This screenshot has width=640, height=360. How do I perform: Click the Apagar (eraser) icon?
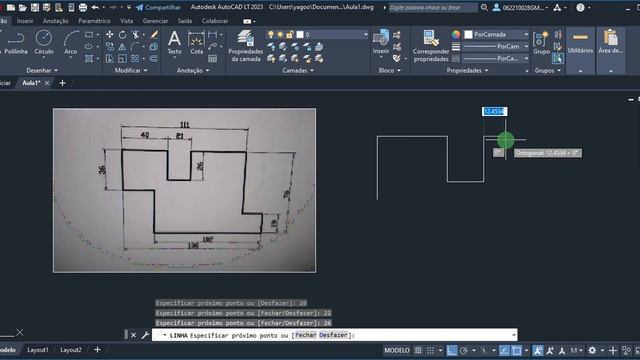click(154, 35)
